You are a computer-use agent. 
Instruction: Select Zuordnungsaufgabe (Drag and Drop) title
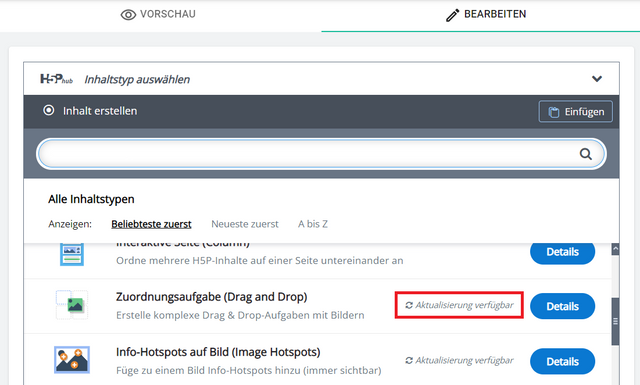pos(211,297)
